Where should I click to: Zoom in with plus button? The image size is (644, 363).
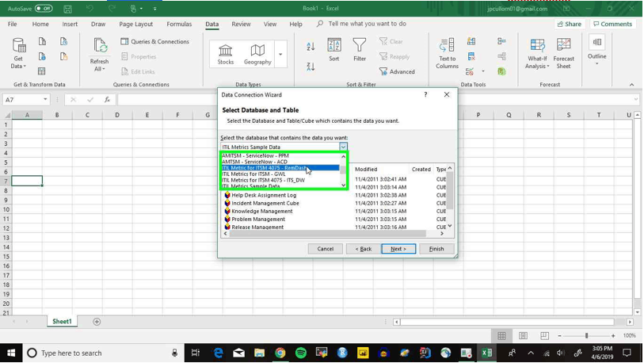(x=613, y=336)
